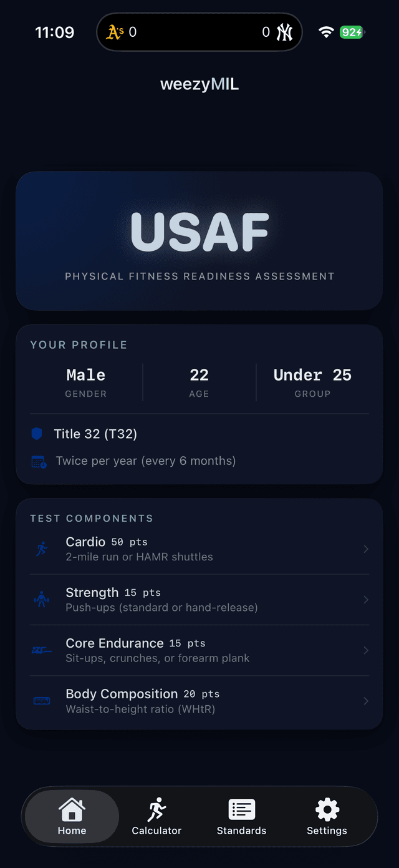Tap the USAF fitness assessment banner

pos(199,241)
